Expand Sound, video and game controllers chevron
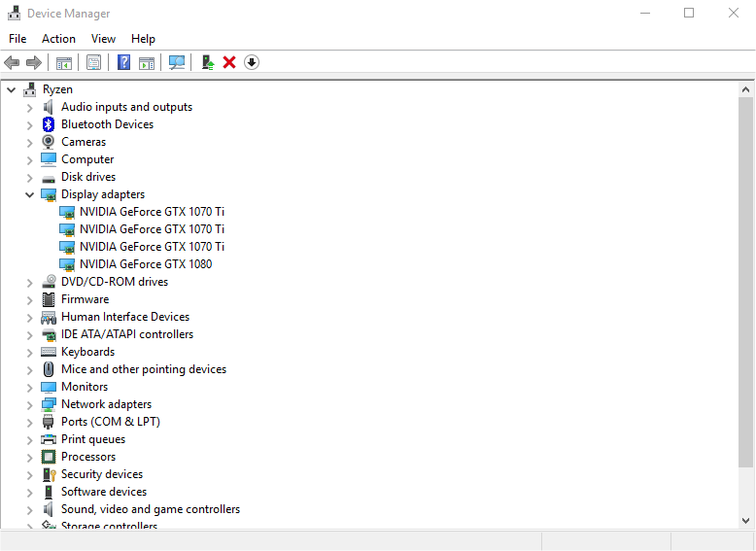The height and width of the screenshot is (551, 756). point(30,509)
